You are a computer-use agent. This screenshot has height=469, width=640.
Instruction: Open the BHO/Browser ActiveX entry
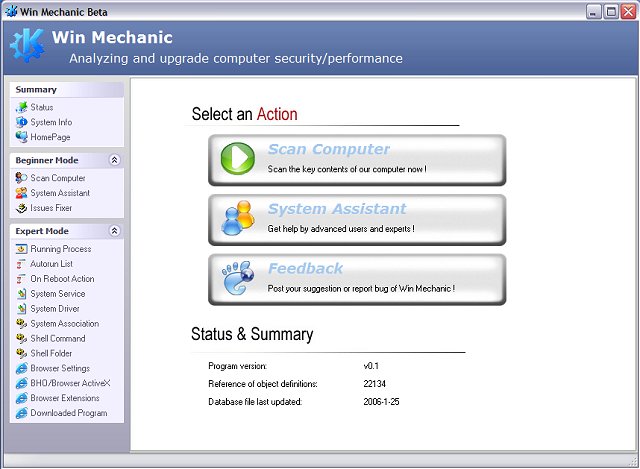click(x=70, y=383)
